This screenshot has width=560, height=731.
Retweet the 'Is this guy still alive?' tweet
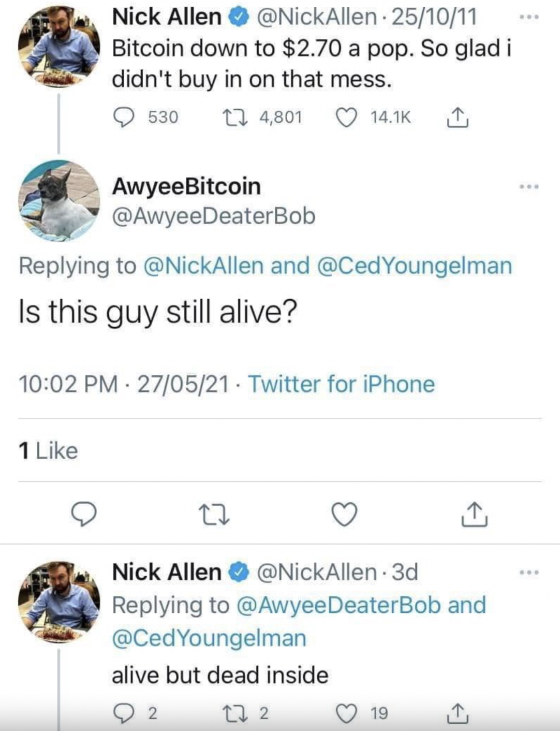click(x=214, y=514)
